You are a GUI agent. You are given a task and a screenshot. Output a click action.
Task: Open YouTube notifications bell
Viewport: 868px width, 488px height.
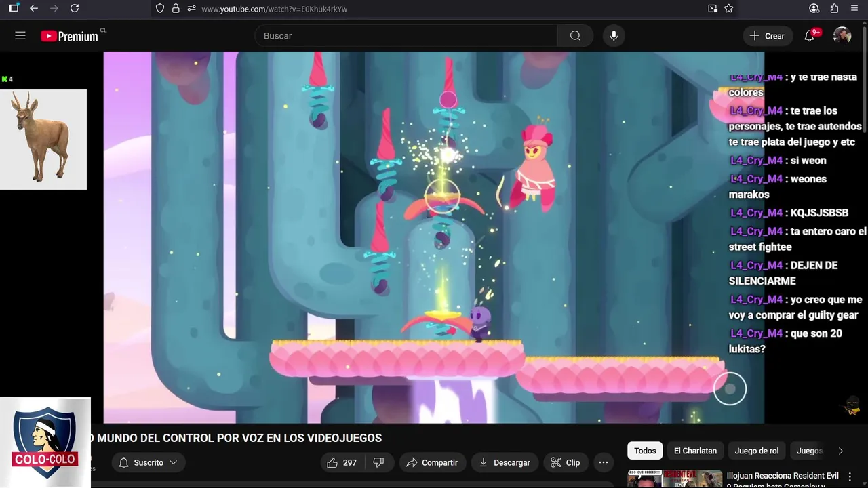click(809, 36)
